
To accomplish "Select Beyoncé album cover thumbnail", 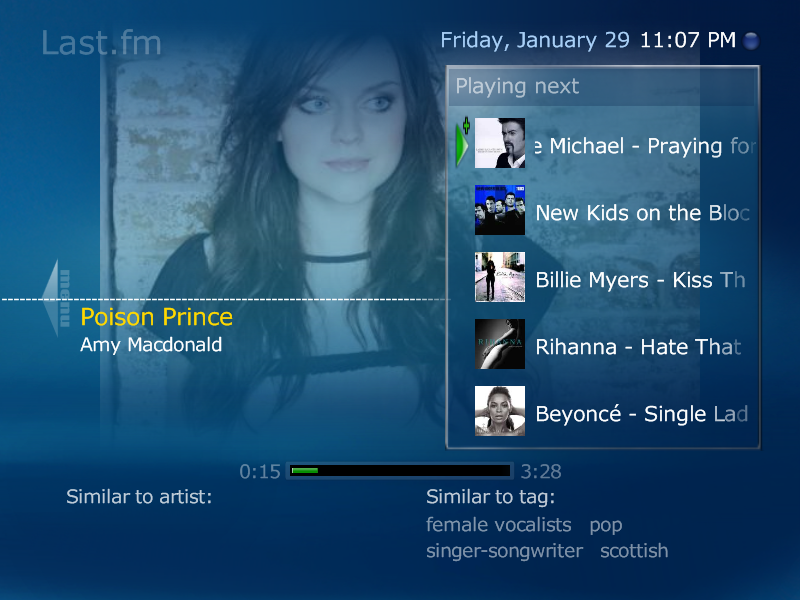I will tap(499, 411).
